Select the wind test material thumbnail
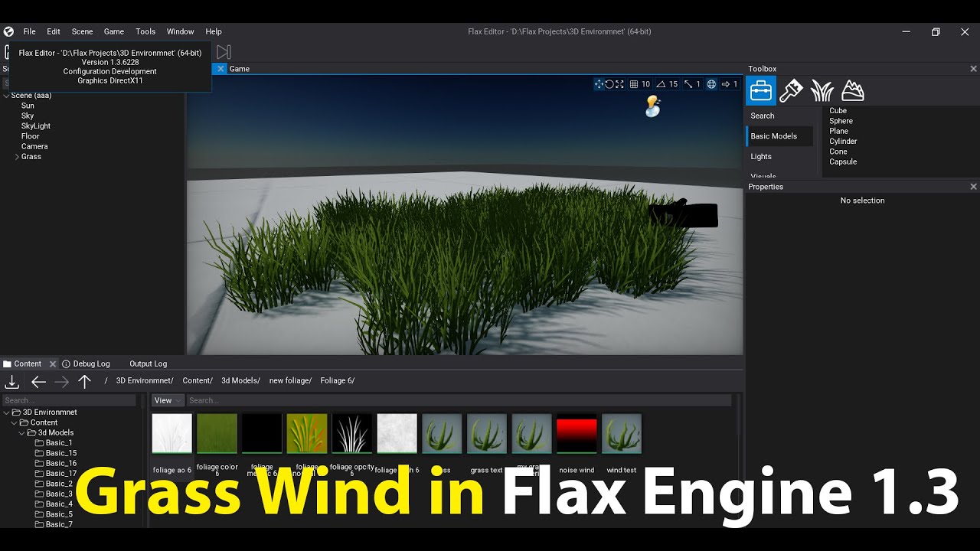 click(621, 434)
